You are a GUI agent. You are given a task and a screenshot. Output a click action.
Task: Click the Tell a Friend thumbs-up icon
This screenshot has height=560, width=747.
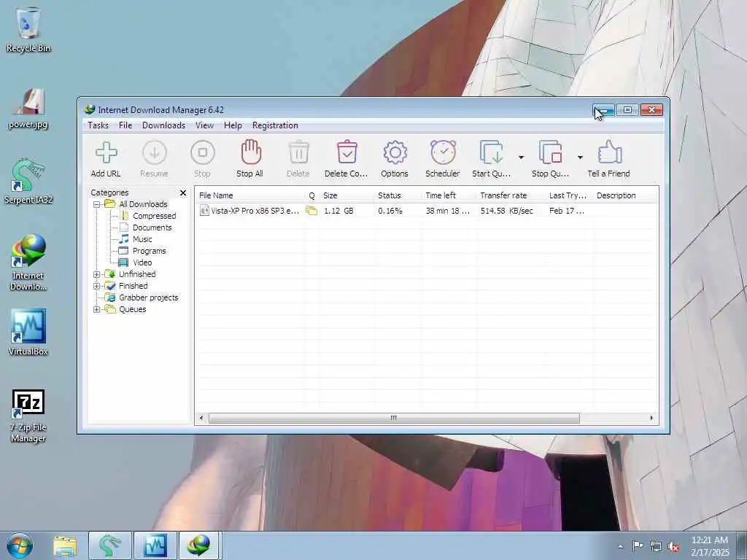[x=609, y=159]
